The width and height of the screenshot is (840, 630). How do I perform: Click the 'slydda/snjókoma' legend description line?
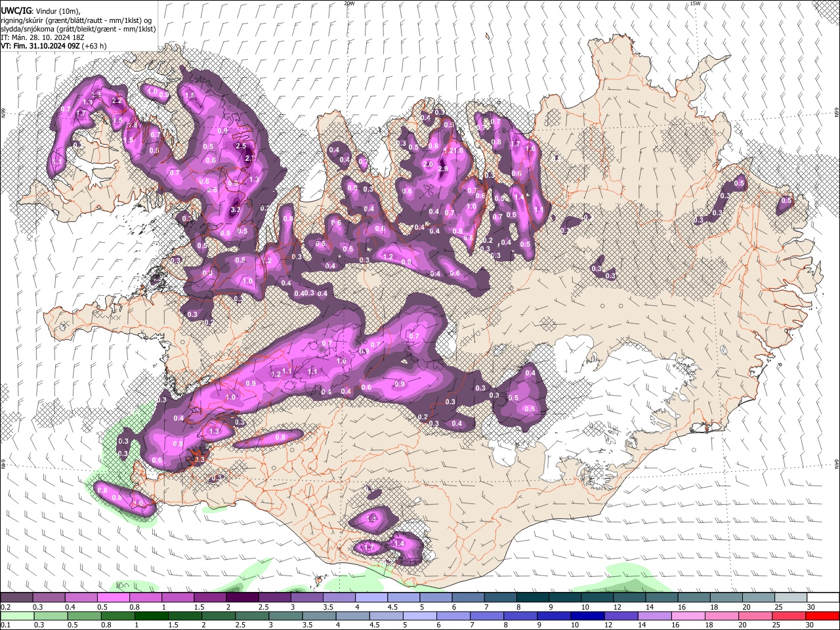(x=78, y=29)
